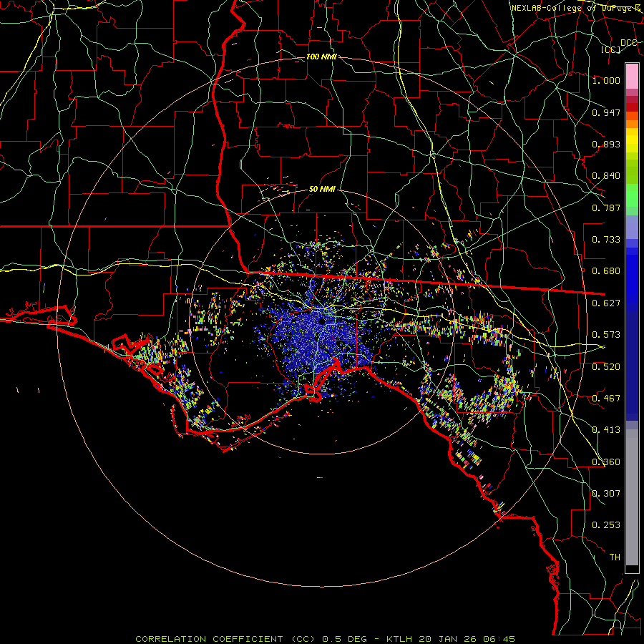Select the 1.000 legend value
The width and height of the screenshot is (644, 644).
point(606,80)
